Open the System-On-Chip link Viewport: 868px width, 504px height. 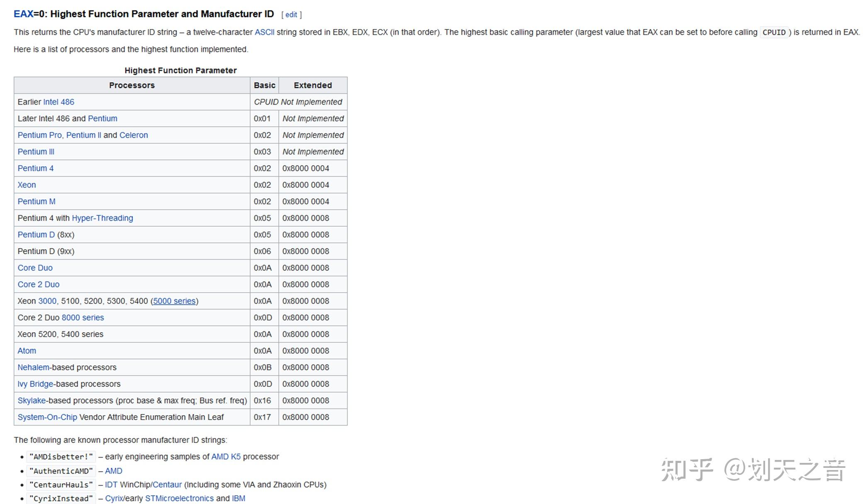(x=47, y=418)
